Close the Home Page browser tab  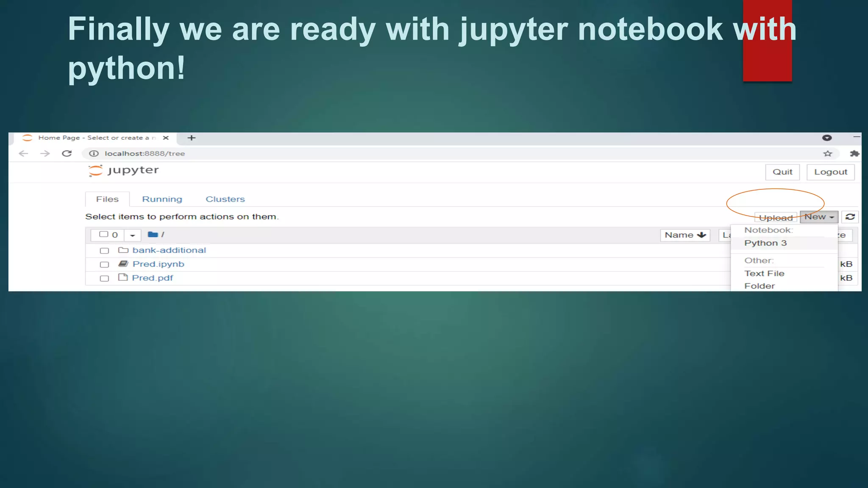click(166, 138)
